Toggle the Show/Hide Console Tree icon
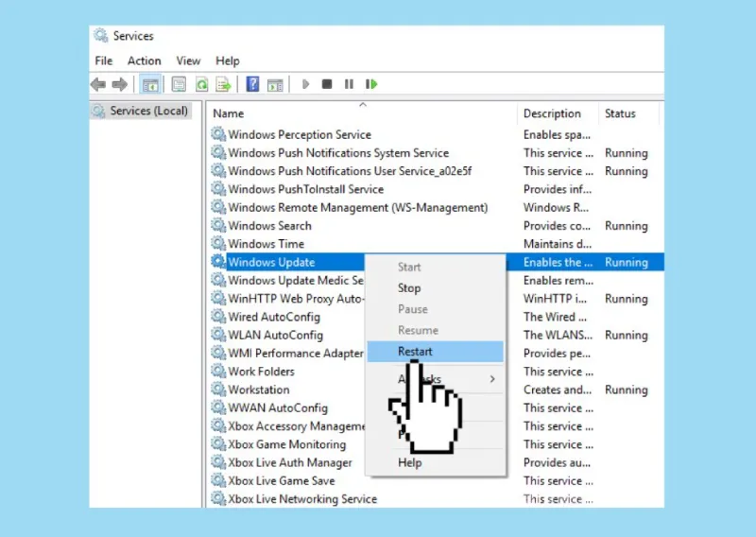Image resolution: width=756 pixels, height=537 pixels. click(150, 84)
